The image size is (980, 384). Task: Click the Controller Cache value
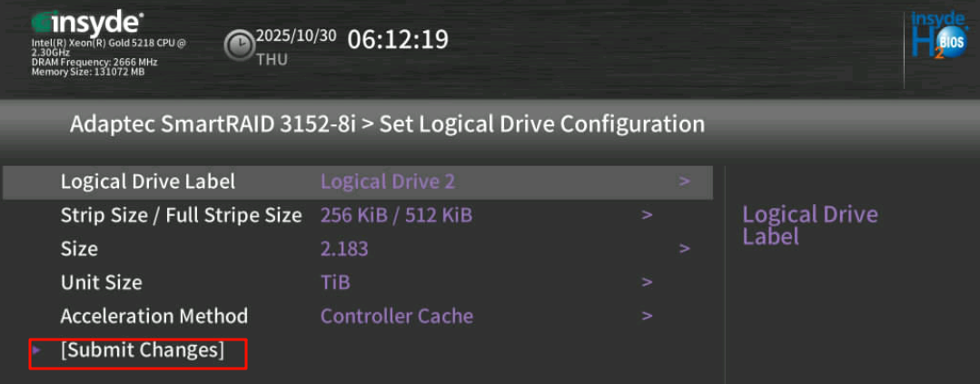click(397, 316)
